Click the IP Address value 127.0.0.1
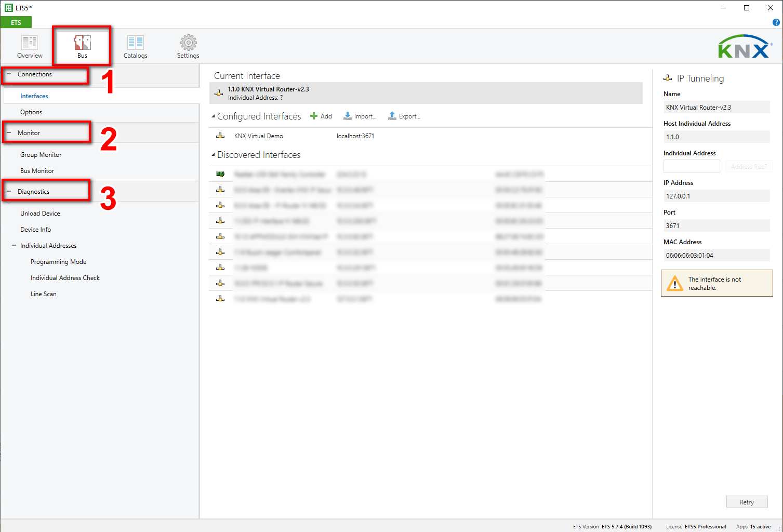This screenshot has height=532, width=783. 716,196
